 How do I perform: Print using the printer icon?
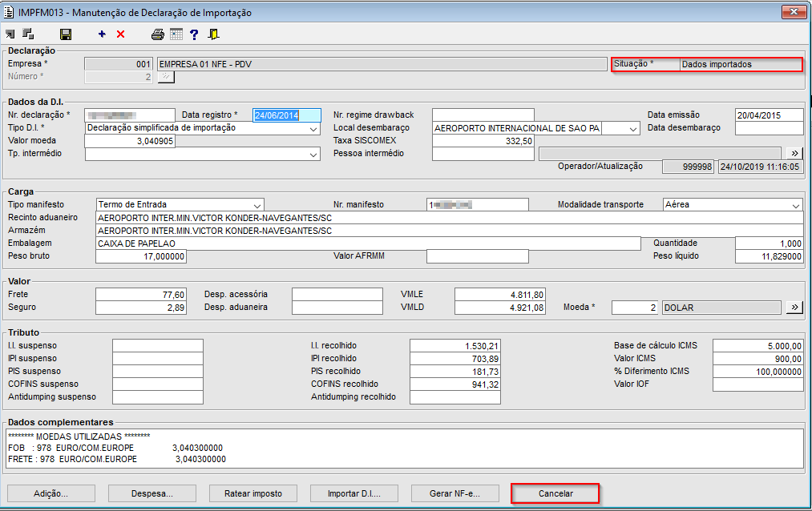[x=157, y=34]
